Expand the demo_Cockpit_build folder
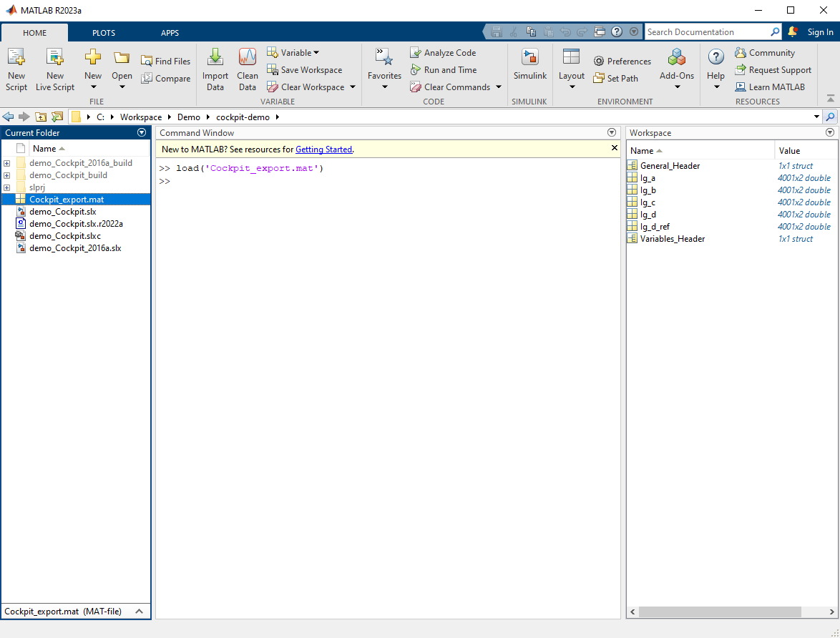This screenshot has height=638, width=840. (6, 175)
